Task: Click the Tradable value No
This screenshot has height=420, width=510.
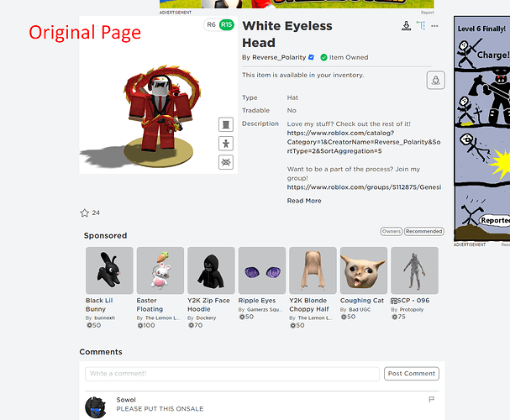Action: point(292,111)
